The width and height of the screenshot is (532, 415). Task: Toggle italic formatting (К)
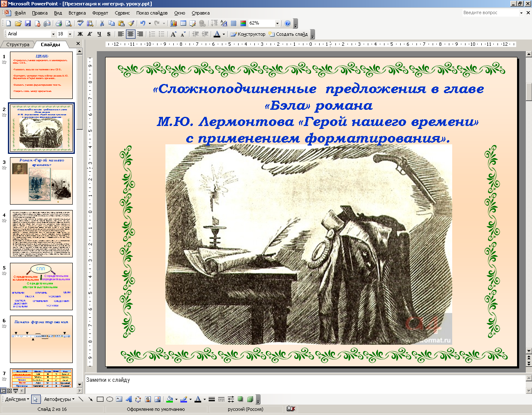[x=89, y=34]
